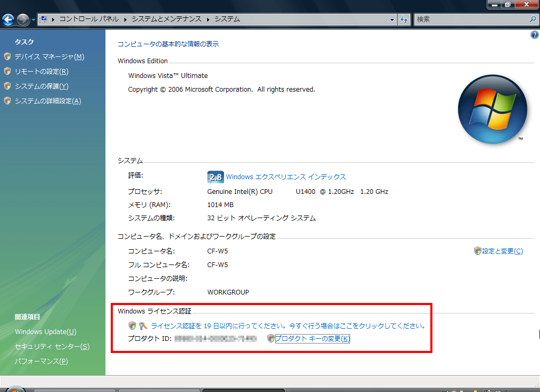Click the value 32 ビット オペレーティング システム
Screen dimensions: 540x392
click(262, 218)
